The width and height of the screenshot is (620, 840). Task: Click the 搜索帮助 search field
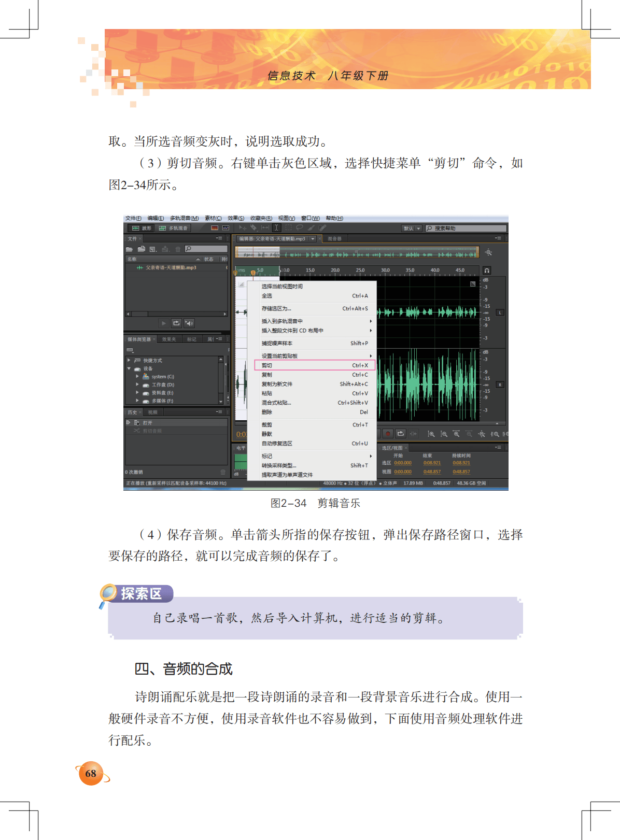466,229
